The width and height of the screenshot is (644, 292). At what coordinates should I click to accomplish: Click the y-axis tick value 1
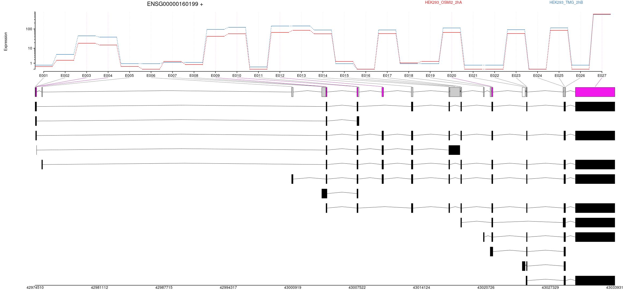31,63
